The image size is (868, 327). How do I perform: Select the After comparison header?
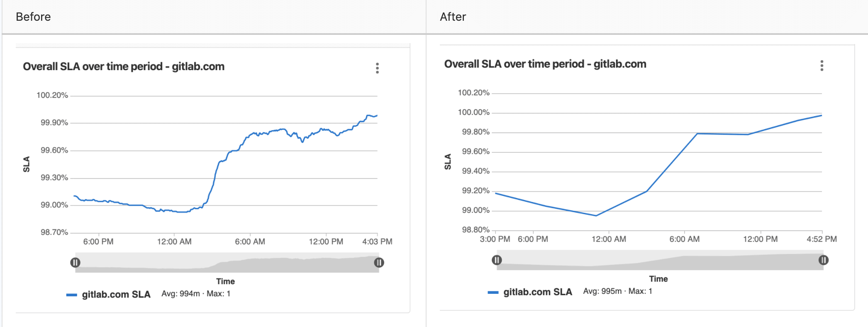[x=453, y=17]
